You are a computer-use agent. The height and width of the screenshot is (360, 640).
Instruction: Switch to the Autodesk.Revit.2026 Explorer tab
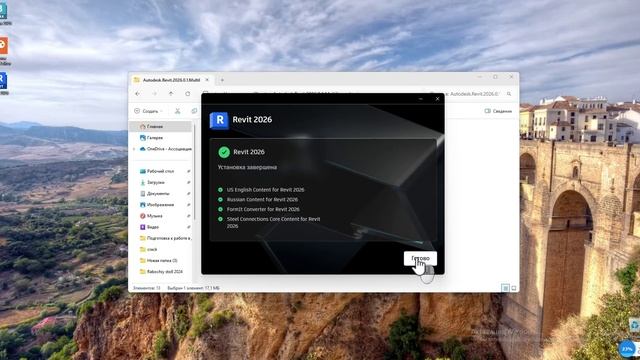(x=171, y=80)
